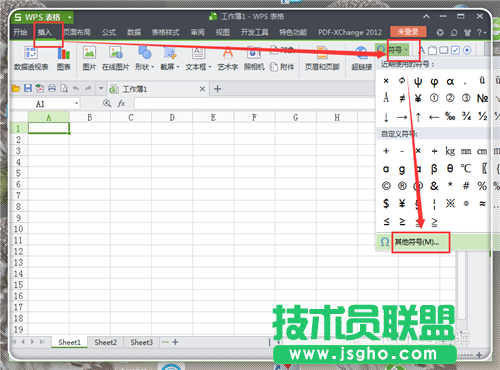500x370 pixels.
Task: Switch to the 页面布局 ribbon tab
Action: tap(77, 32)
